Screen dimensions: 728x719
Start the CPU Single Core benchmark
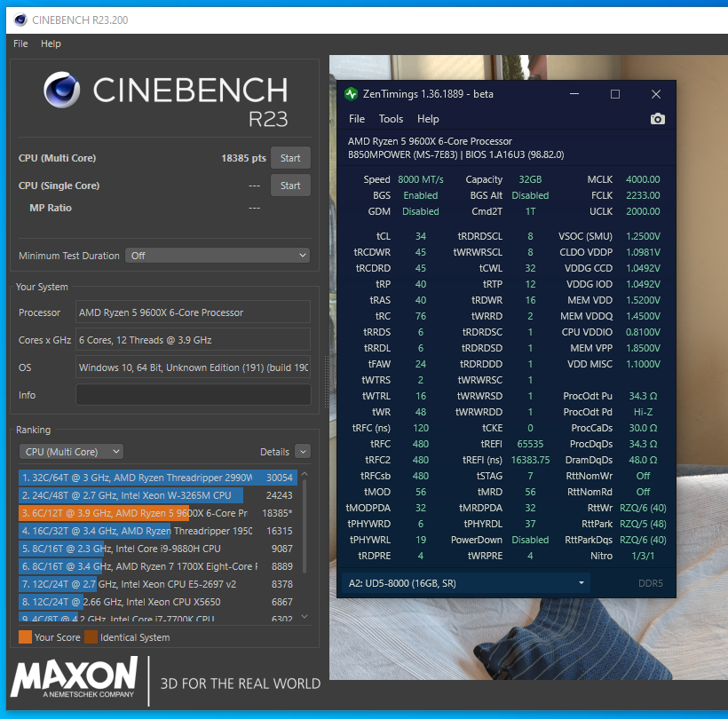pyautogui.click(x=290, y=186)
